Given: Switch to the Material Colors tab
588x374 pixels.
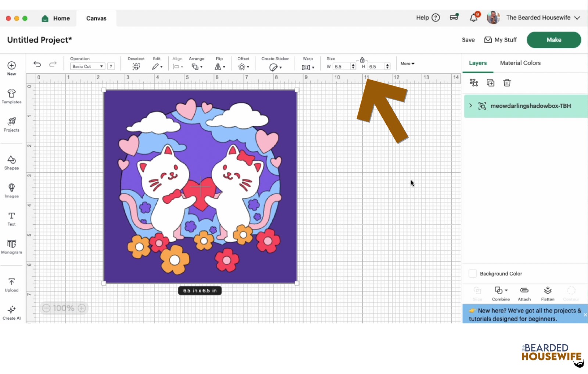Looking at the screenshot, I should 520,63.
